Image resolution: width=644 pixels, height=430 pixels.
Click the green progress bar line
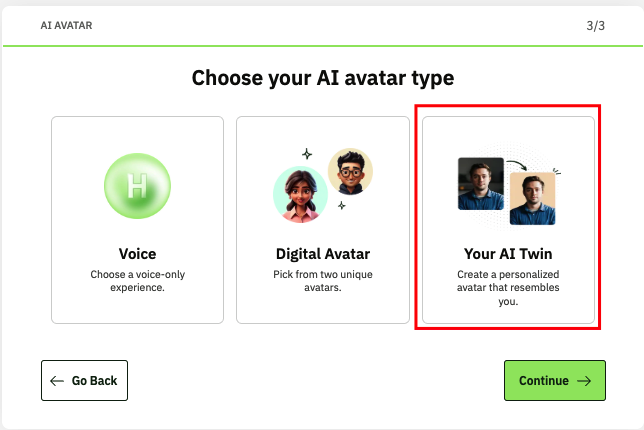click(322, 46)
